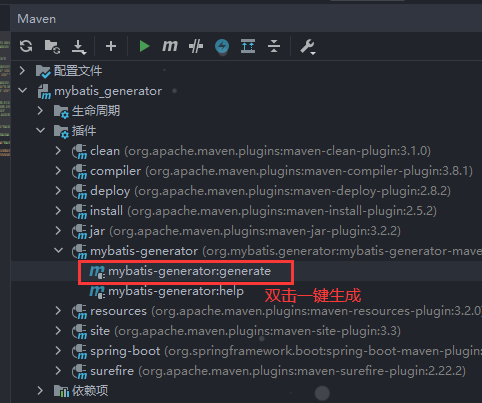Viewport: 482px width, 403px height.
Task: Expand the jar plugin node
Action: pyautogui.click(x=58, y=231)
